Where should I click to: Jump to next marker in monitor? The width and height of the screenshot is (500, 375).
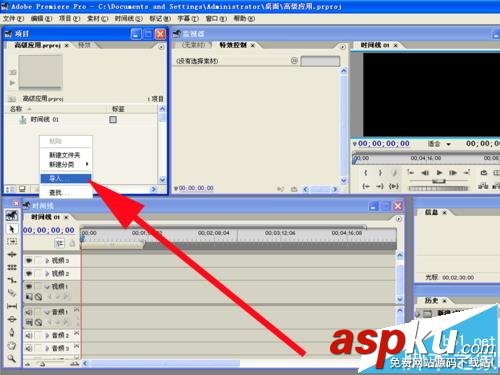point(467,173)
